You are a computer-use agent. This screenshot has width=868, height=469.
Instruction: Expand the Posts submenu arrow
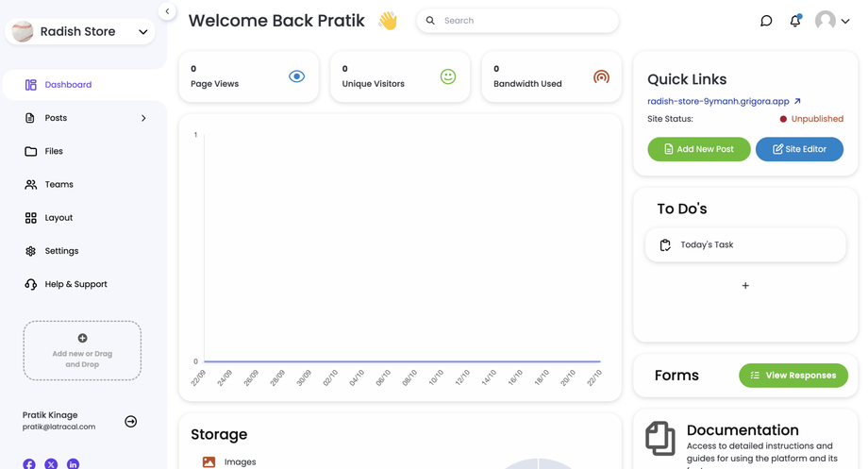(x=143, y=118)
